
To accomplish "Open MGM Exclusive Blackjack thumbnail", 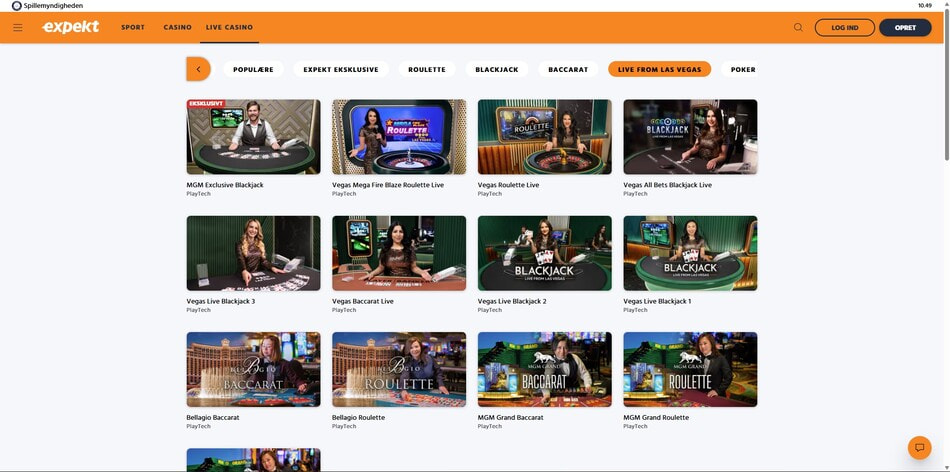I will click(253, 137).
